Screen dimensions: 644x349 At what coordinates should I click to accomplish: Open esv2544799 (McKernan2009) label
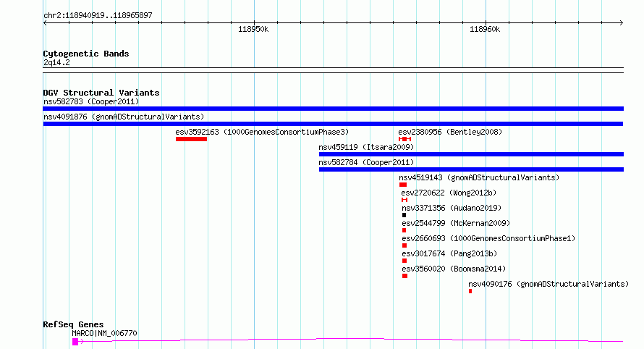[x=456, y=223]
